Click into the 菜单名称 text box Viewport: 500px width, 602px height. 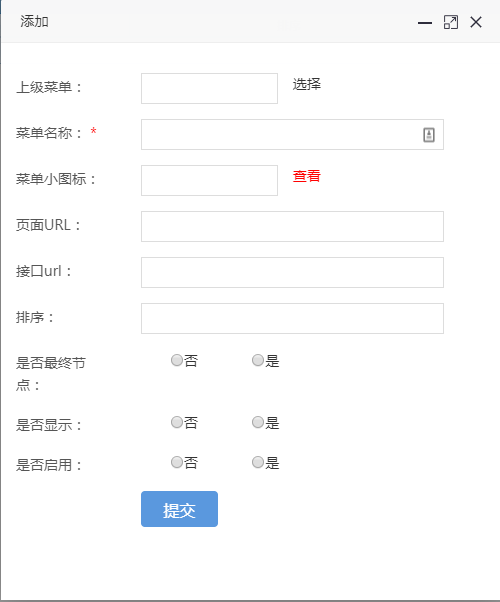[x=292, y=134]
